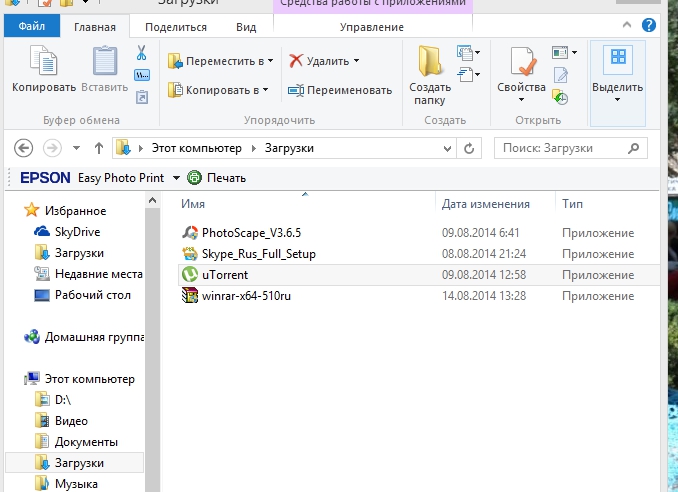The height and width of the screenshot is (492, 678).
Task: Select the uTorrent file
Action: pyautogui.click(x=224, y=275)
